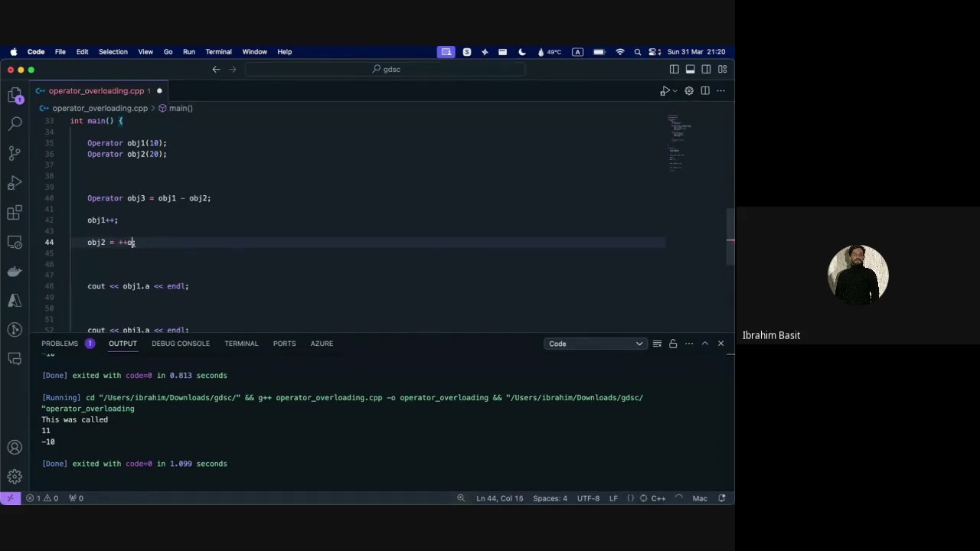The width and height of the screenshot is (980, 551).
Task: Open the run button dropdown chevron
Action: 674,91
